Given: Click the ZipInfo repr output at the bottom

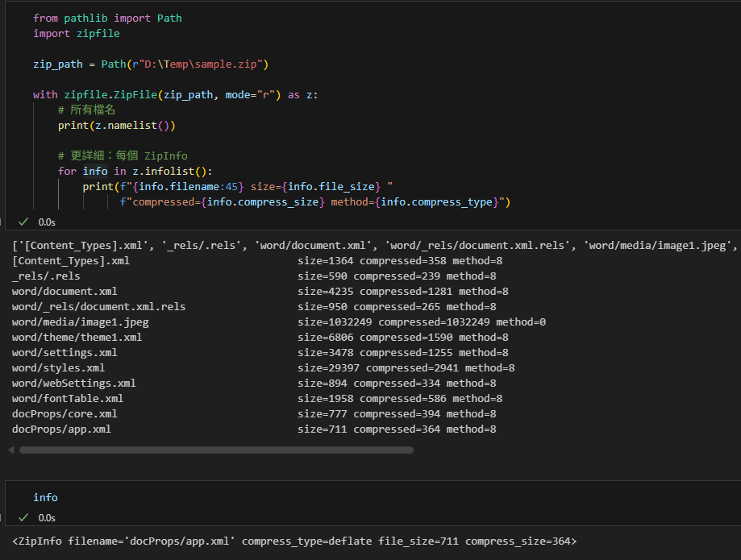Looking at the screenshot, I should coord(293,541).
